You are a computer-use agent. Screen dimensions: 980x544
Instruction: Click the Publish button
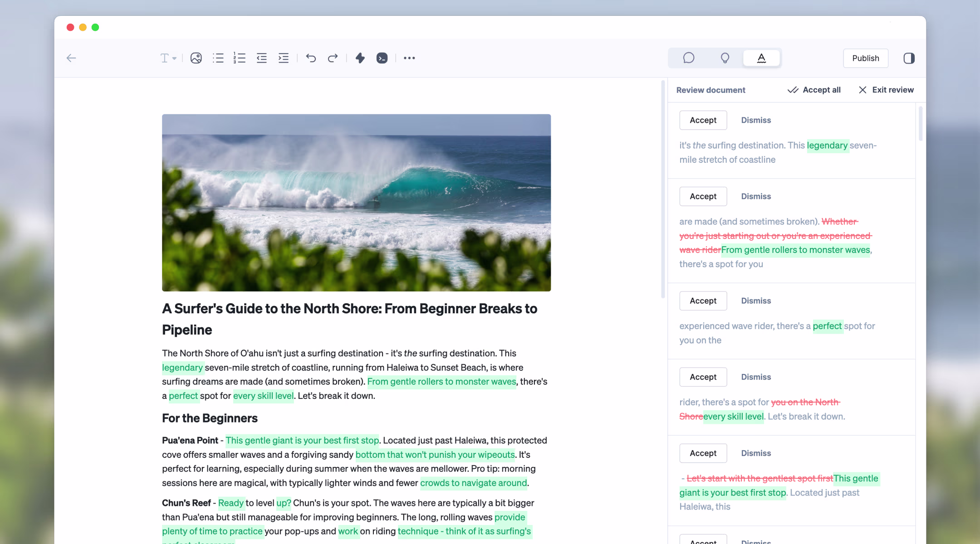click(x=866, y=58)
